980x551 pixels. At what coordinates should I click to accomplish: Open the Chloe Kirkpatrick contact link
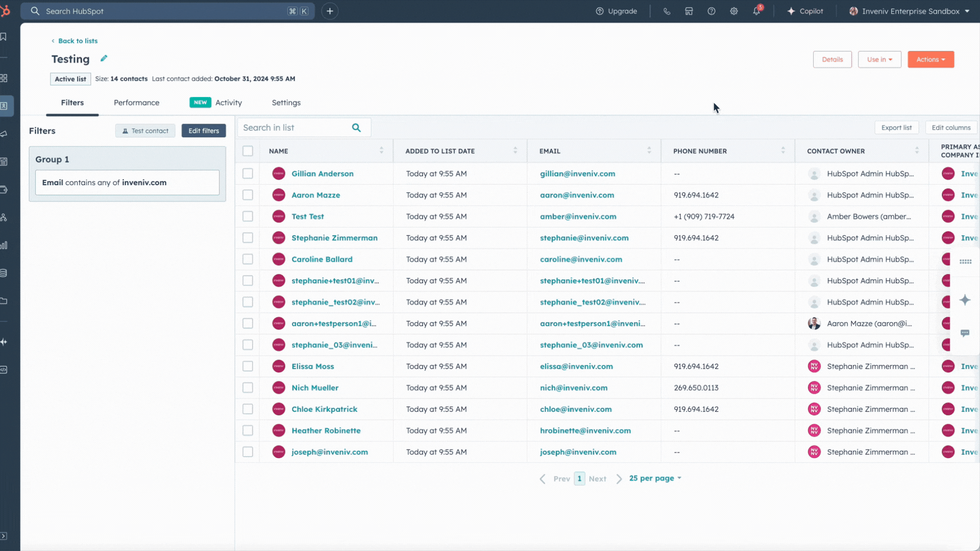point(324,409)
